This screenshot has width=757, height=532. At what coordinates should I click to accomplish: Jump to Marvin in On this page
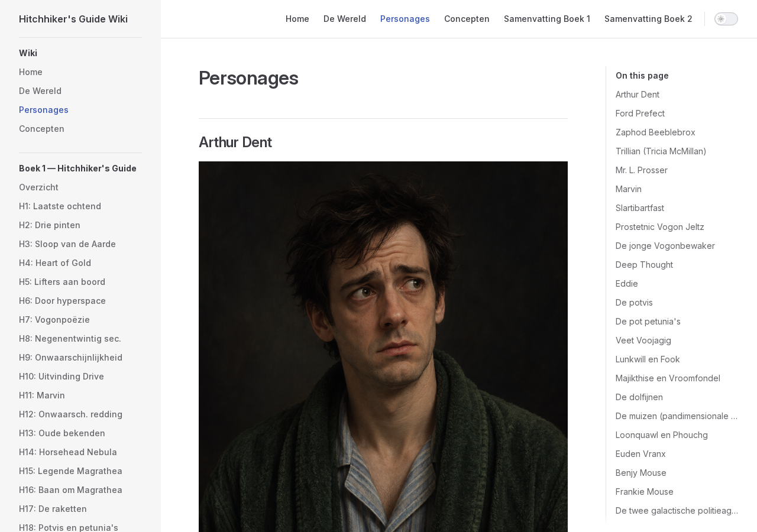point(629,189)
